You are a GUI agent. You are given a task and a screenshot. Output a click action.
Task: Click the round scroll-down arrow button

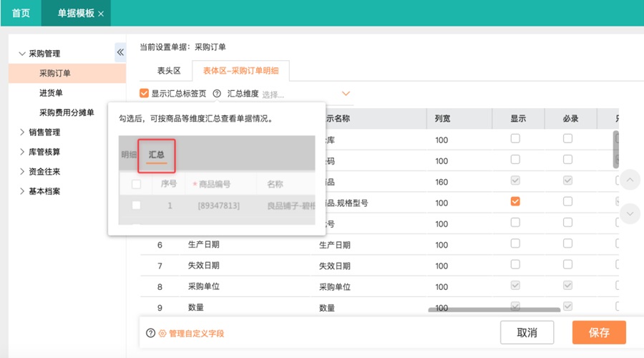[630, 213]
